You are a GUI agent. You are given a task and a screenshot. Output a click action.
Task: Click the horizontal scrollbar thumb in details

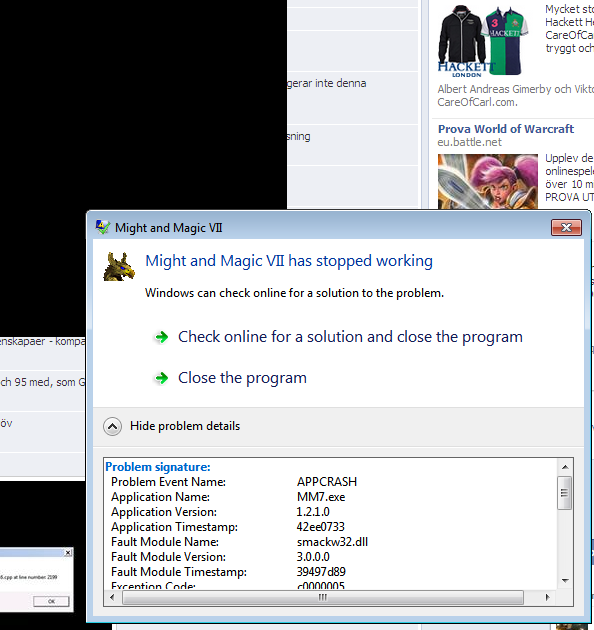pos(323,597)
